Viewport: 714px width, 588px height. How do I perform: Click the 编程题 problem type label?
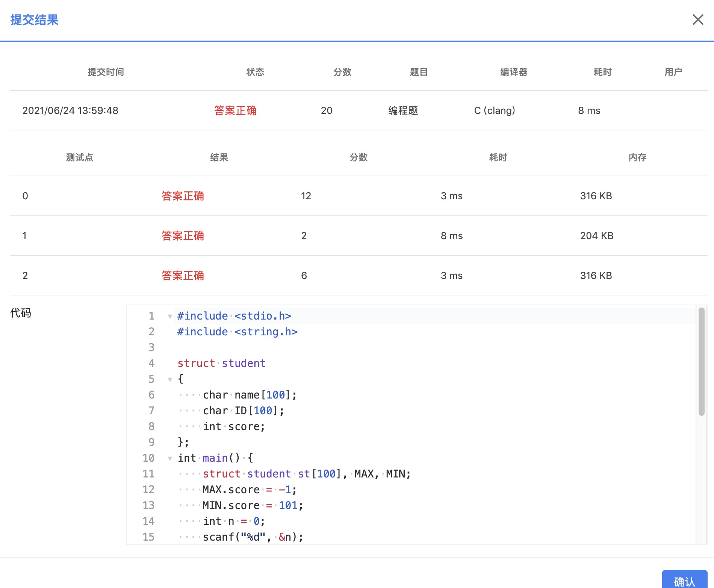coord(404,111)
